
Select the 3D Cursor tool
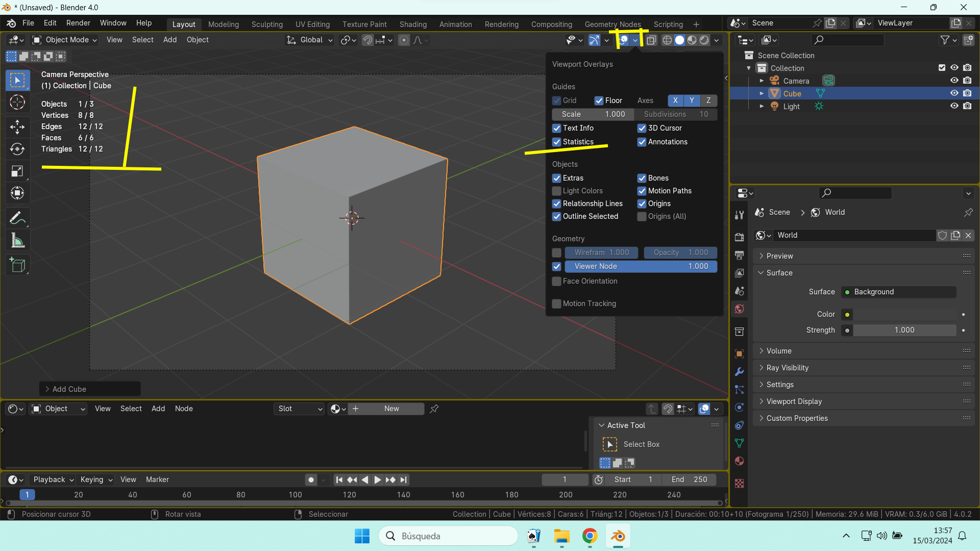pos(17,103)
